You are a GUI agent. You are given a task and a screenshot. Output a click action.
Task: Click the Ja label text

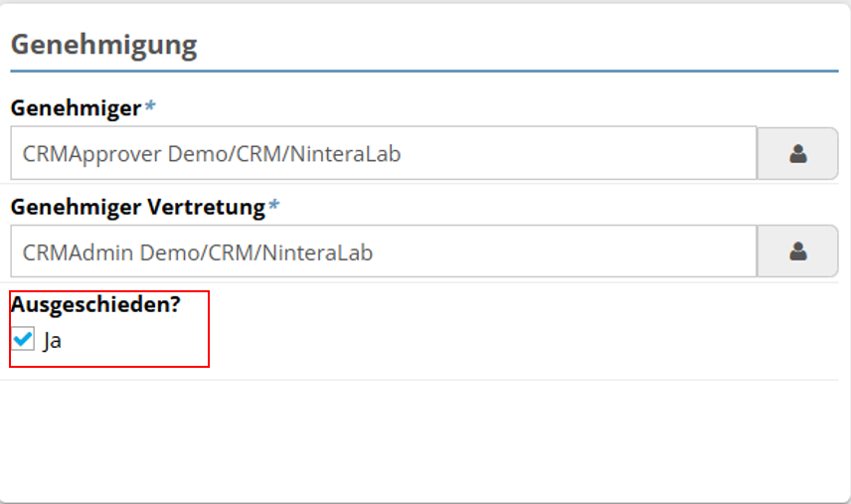click(53, 340)
